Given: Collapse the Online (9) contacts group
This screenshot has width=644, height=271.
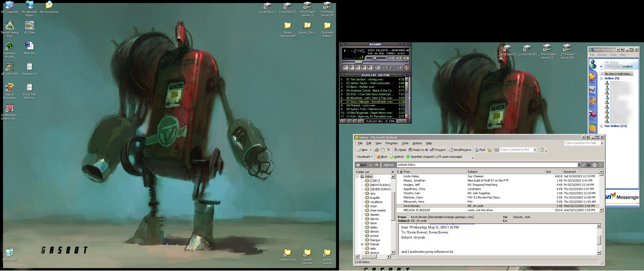Looking at the screenshot, I should click(602, 78).
